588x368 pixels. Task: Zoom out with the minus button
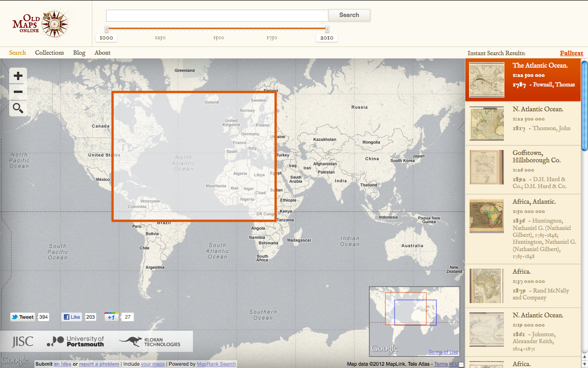pos(18,92)
